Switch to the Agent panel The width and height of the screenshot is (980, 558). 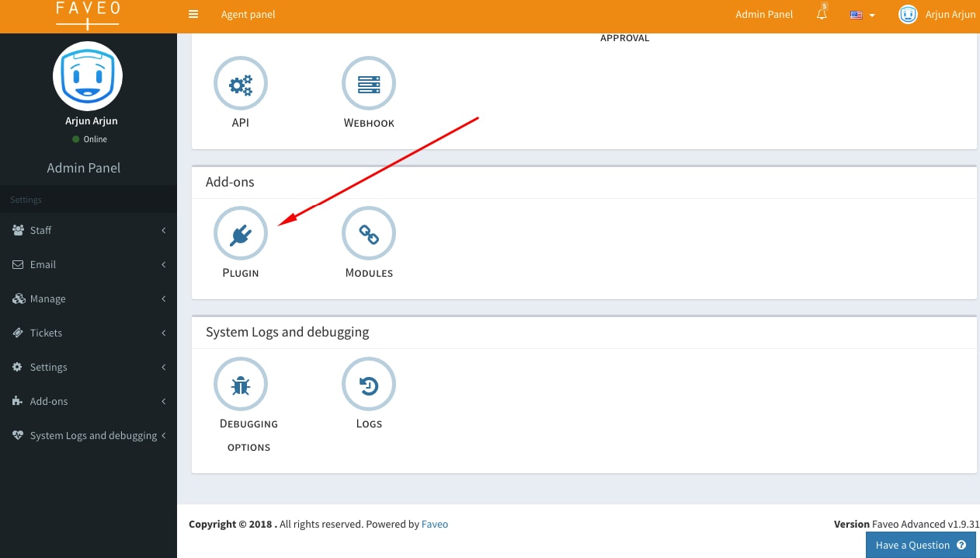pyautogui.click(x=248, y=14)
